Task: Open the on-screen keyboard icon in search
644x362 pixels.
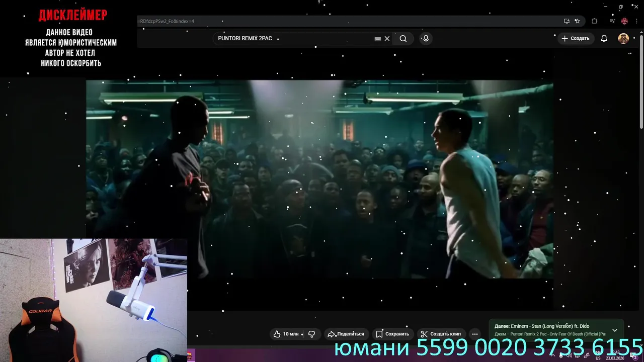Action: [377, 39]
